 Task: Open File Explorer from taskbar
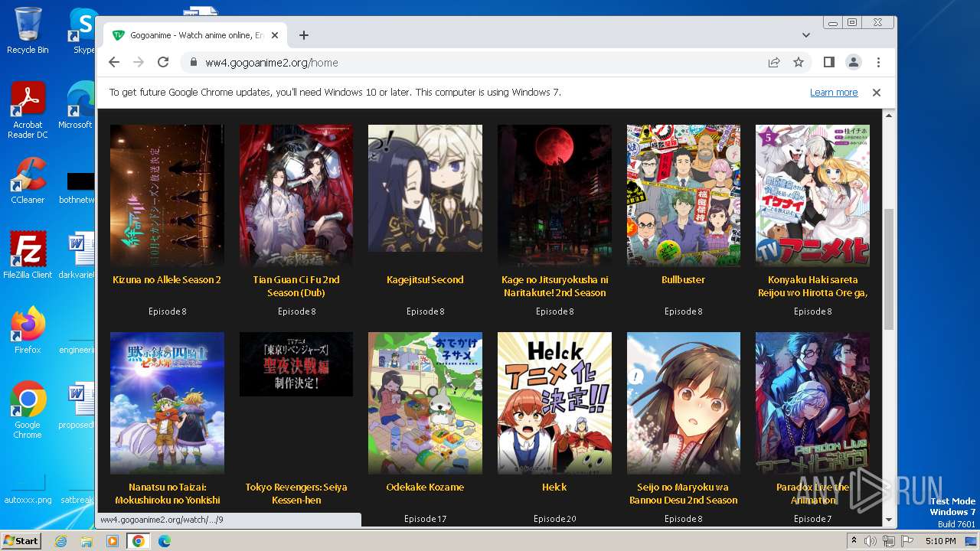87,541
